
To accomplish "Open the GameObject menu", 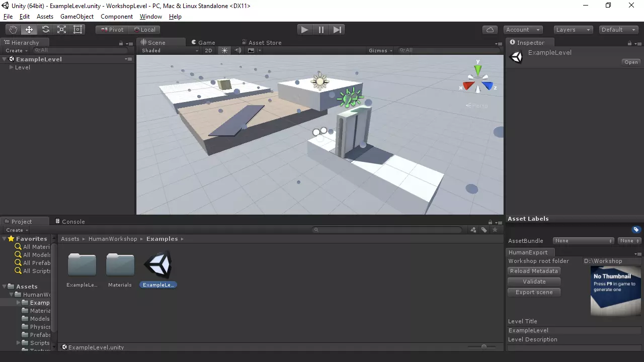I will click(x=77, y=17).
